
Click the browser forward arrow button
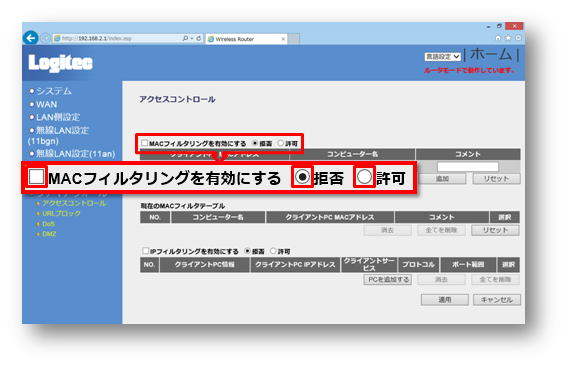45,38
